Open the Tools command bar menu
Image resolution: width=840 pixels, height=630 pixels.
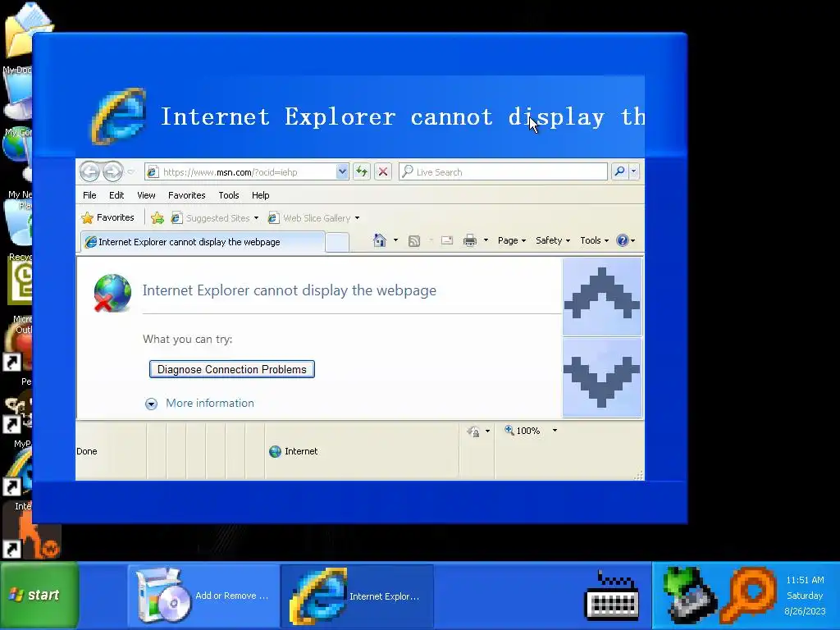pos(595,240)
